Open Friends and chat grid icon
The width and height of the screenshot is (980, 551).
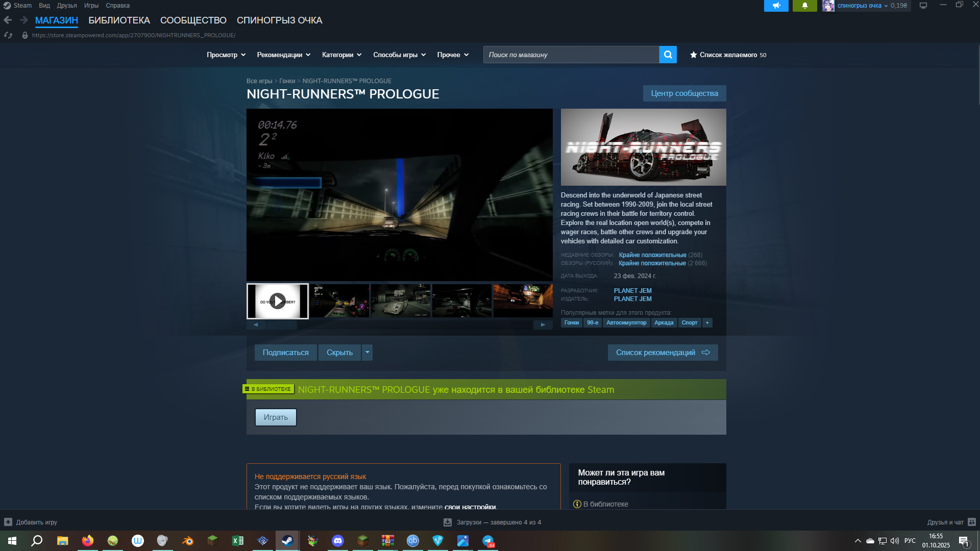[972, 522]
